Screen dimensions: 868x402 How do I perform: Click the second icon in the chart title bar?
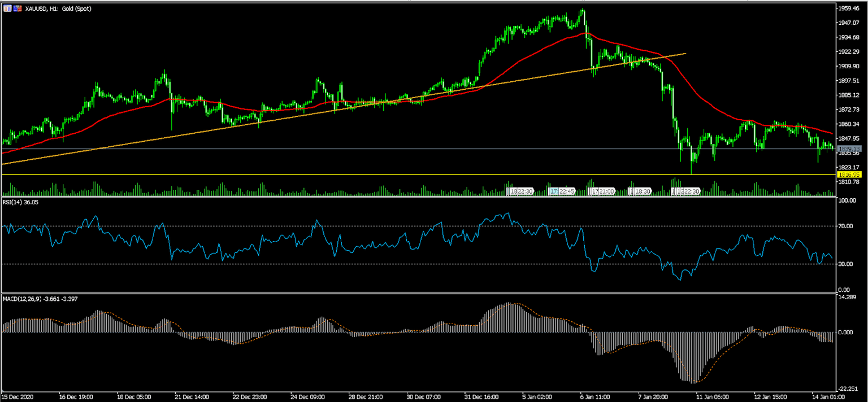(17, 8)
